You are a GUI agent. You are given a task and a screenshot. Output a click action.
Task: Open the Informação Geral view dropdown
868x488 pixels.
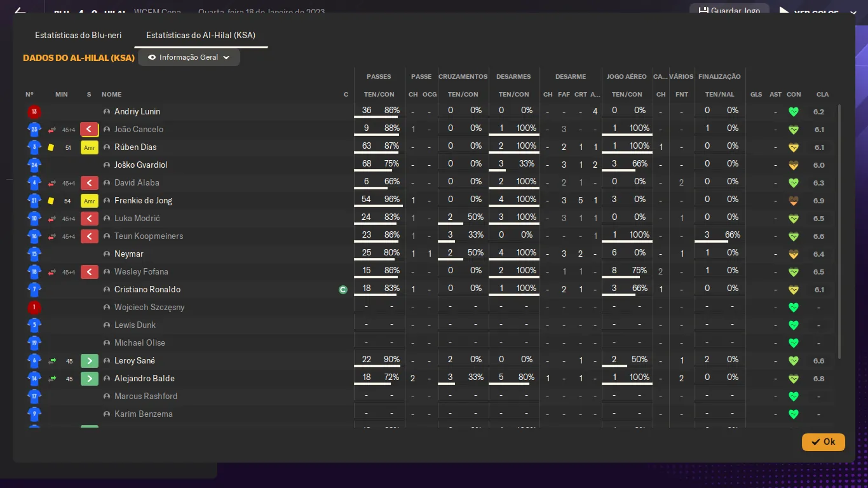(189, 57)
